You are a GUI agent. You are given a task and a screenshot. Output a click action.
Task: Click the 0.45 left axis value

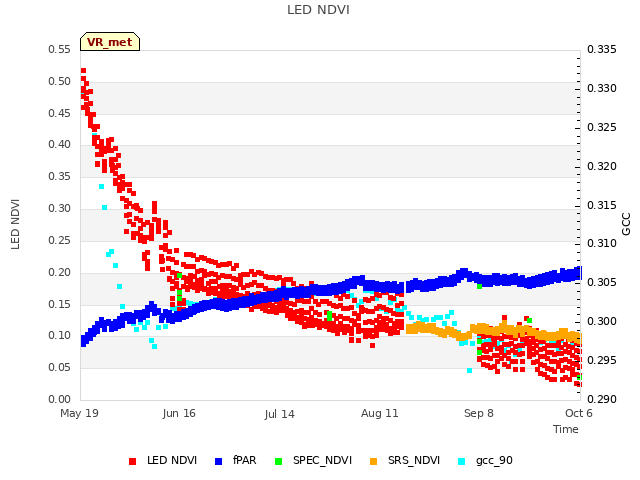coord(59,113)
